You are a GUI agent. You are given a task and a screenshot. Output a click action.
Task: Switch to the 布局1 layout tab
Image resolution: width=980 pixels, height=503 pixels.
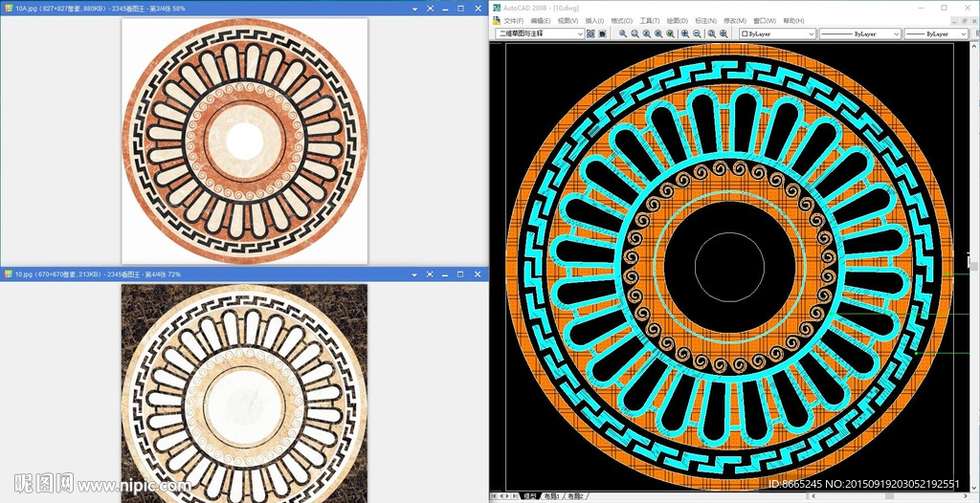coord(551,496)
